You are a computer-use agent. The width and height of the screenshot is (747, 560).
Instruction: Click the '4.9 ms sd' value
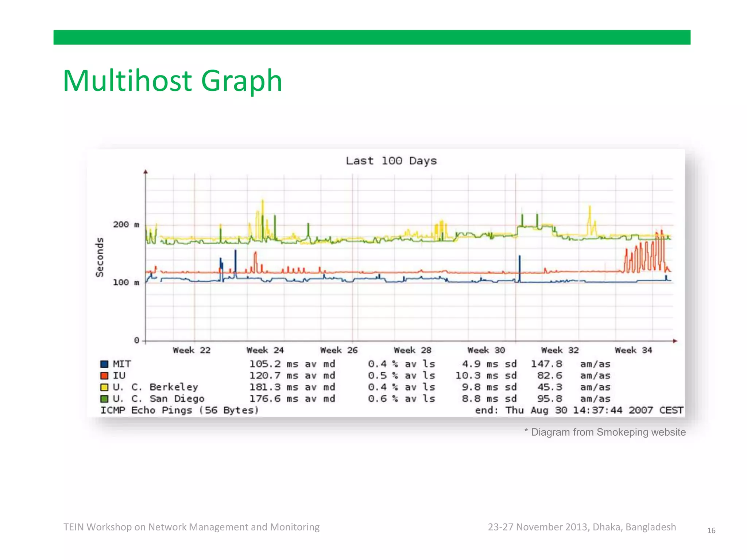tap(489, 364)
